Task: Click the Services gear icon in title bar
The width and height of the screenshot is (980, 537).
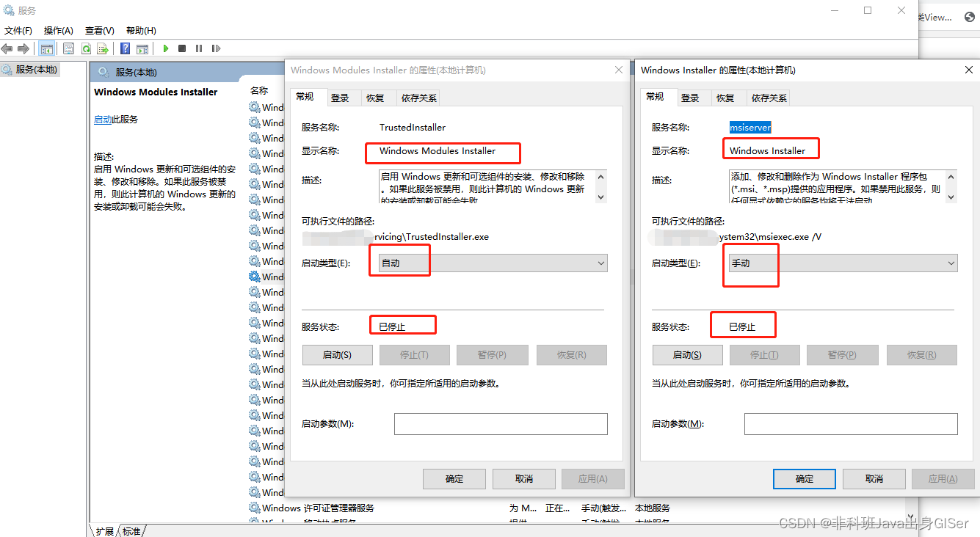Action: point(8,11)
